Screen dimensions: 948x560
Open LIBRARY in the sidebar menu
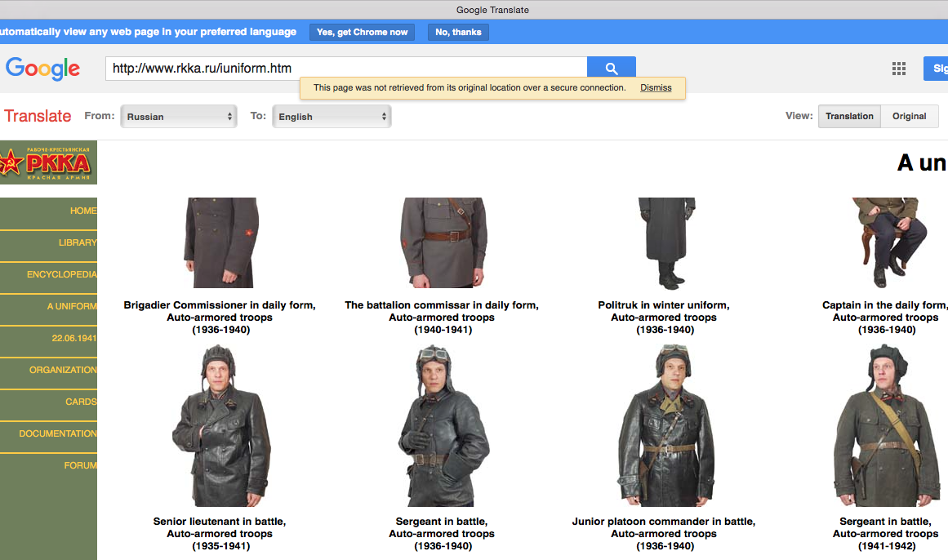(78, 243)
